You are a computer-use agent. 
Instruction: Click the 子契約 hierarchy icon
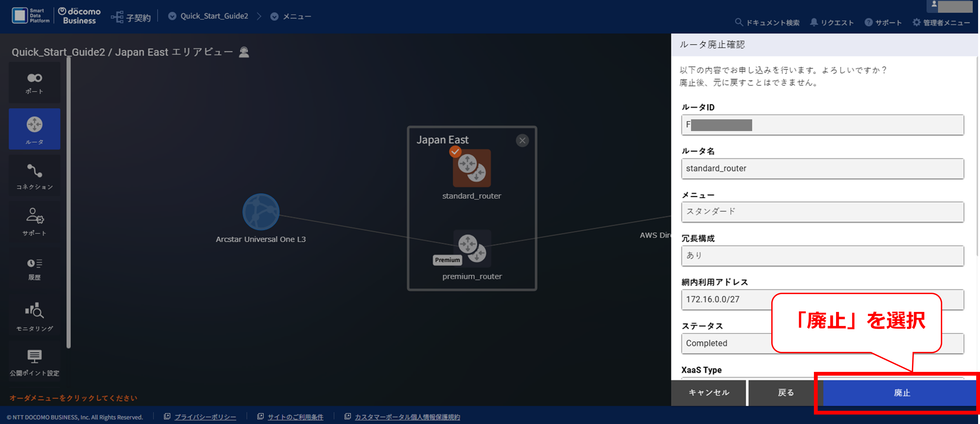[117, 17]
